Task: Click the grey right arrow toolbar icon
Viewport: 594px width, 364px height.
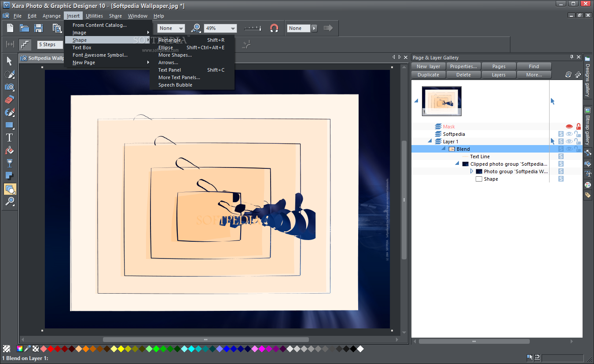Action: (x=328, y=28)
